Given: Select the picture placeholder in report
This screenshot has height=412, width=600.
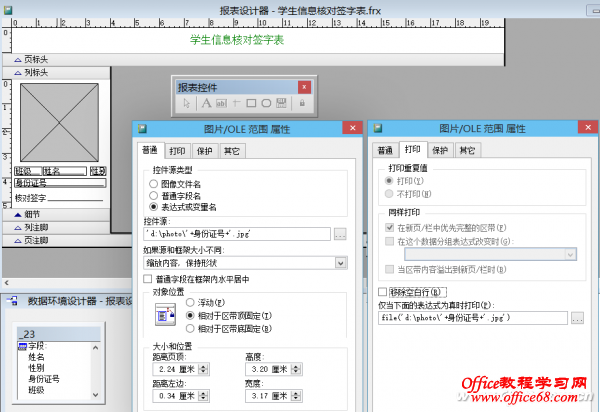Looking at the screenshot, I should click(59, 122).
